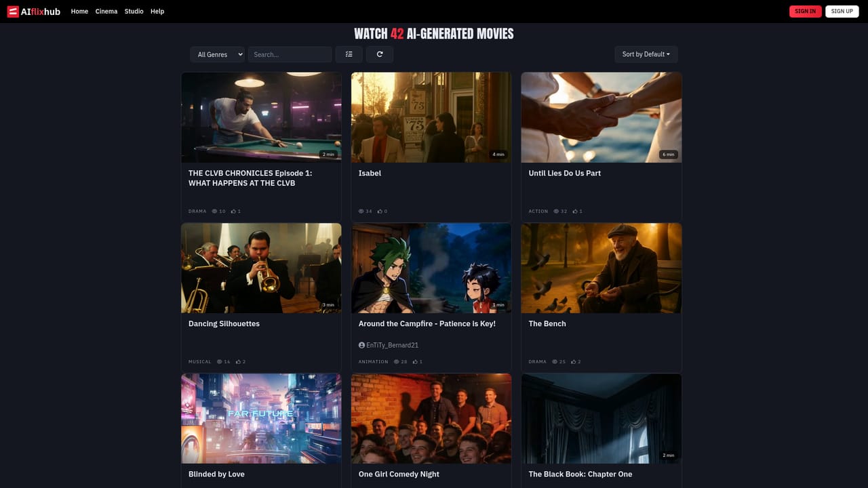Click the ACTION genre tag
The width and height of the screenshot is (868, 488).
tap(538, 211)
